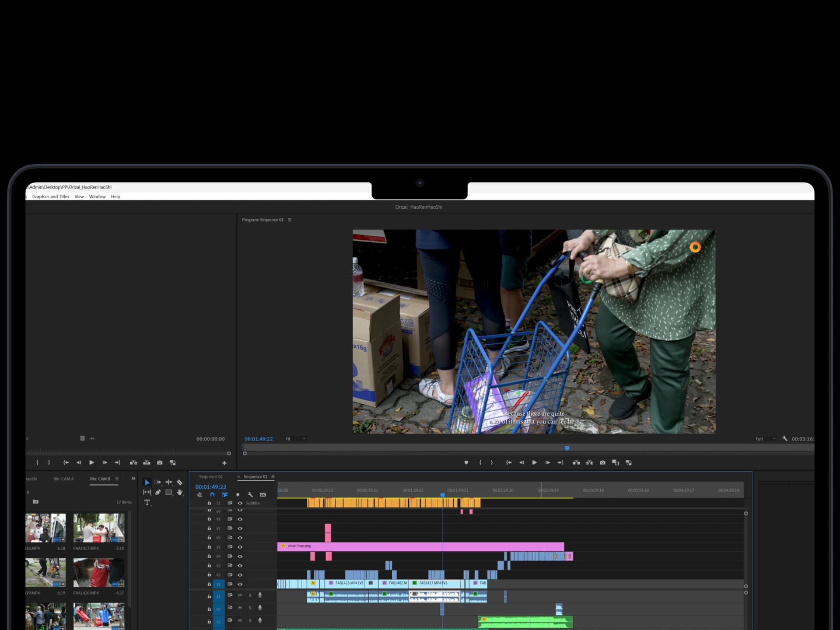Step back one frame in Program monitor
Image resolution: width=840 pixels, height=630 pixels.
(x=521, y=462)
